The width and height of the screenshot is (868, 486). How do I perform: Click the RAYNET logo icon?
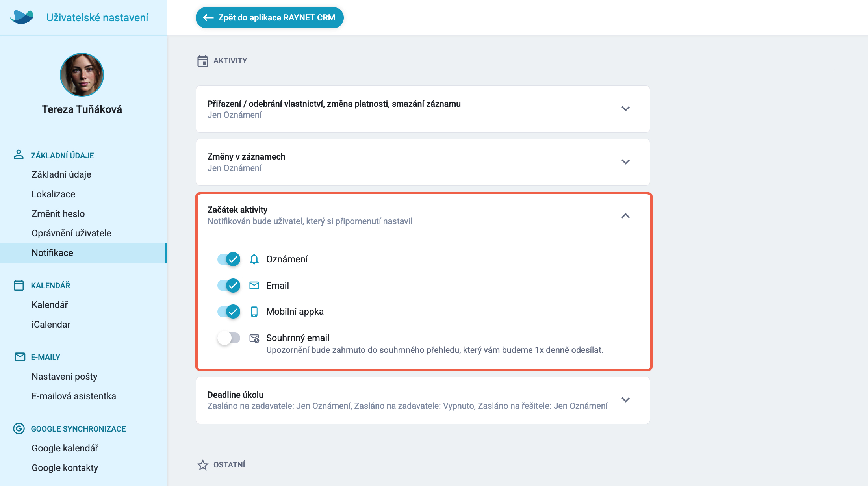click(22, 17)
